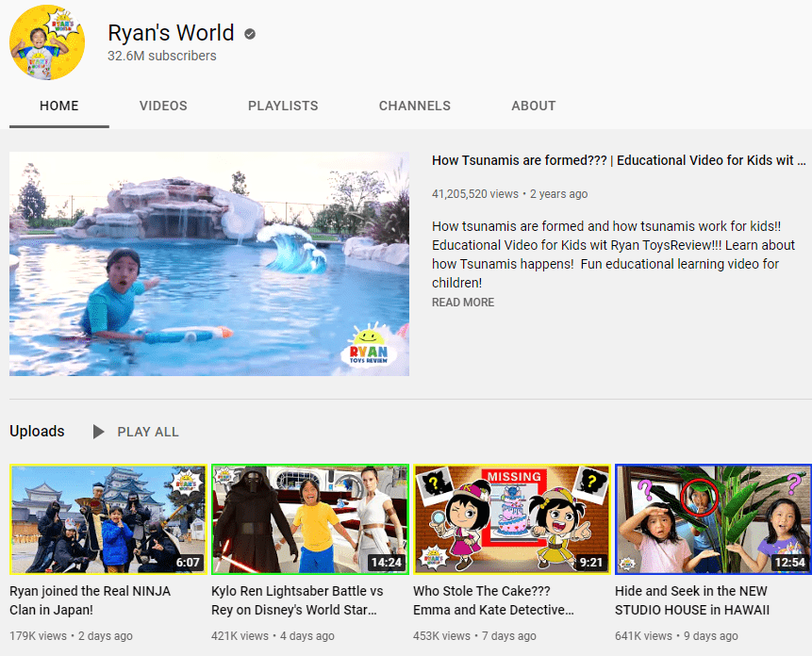Open the Hide and Seek Hawaii thumbnail
The image size is (812, 656).
pyautogui.click(x=713, y=519)
